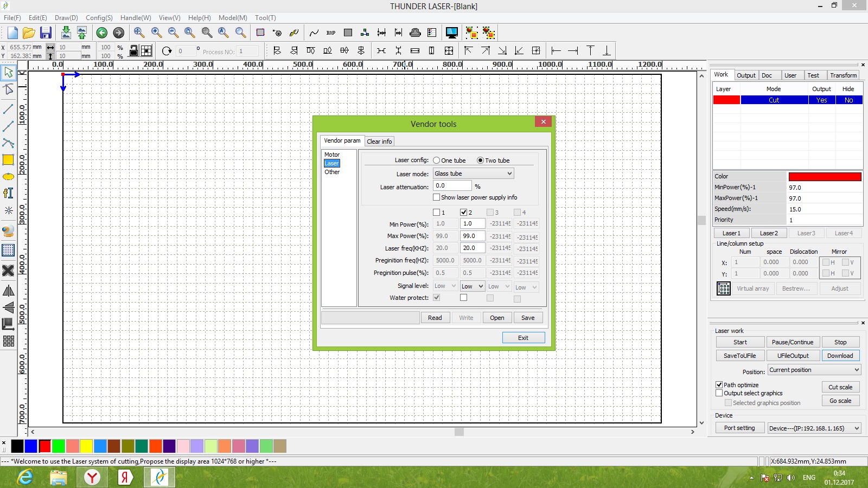This screenshot has height=488, width=868.
Task: Click the red Color swatch in layer properties
Action: point(825,176)
